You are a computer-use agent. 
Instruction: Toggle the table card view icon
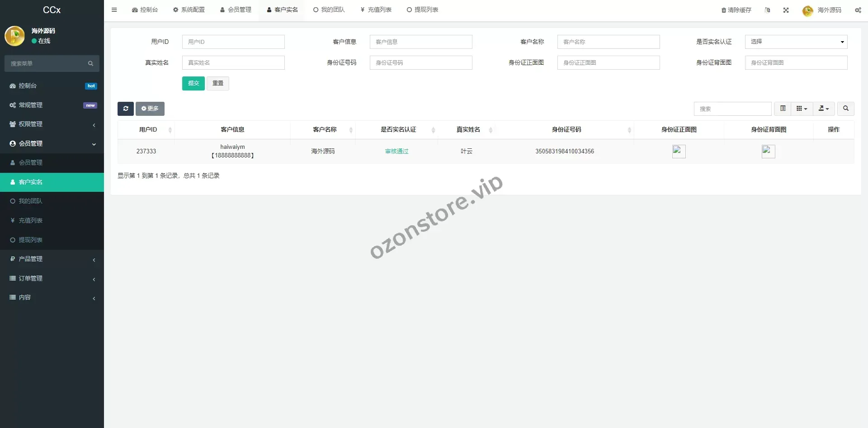(x=783, y=109)
